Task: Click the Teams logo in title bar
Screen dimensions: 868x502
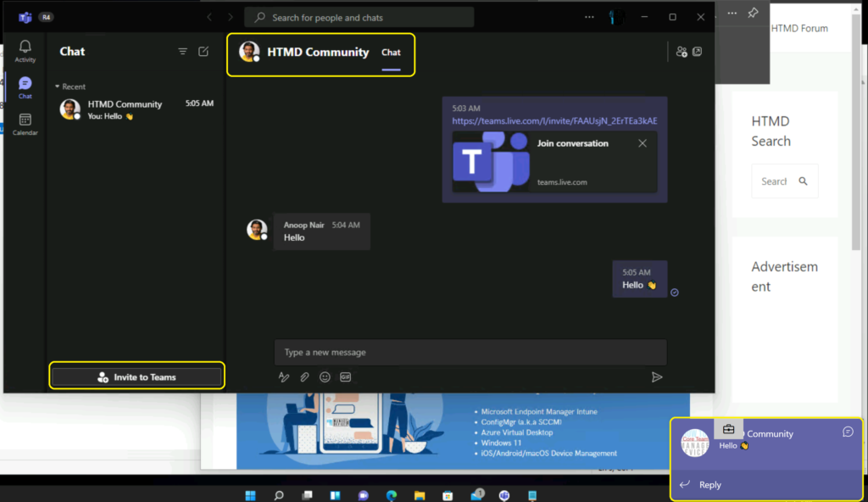Action: coord(25,17)
